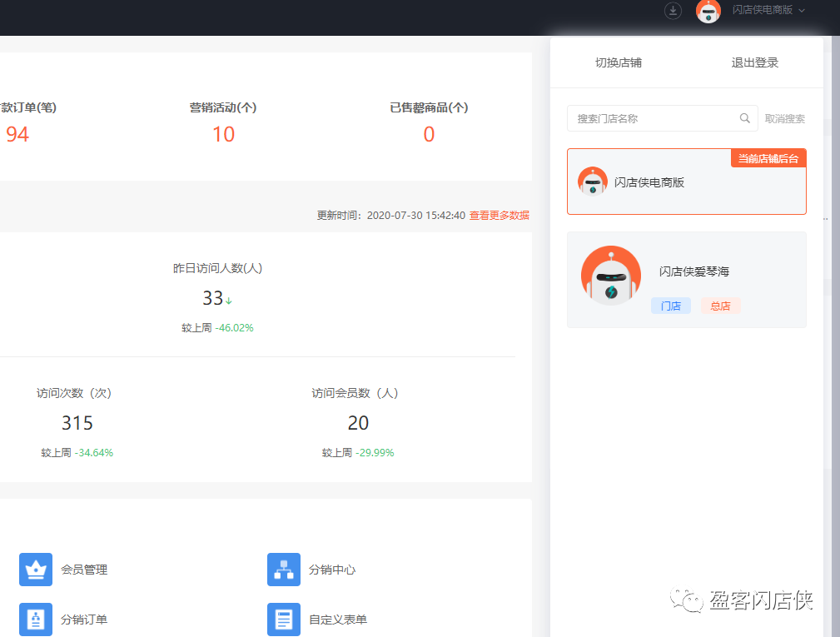840x637 pixels.
Task: Click the magnifier search icon
Action: [x=745, y=118]
